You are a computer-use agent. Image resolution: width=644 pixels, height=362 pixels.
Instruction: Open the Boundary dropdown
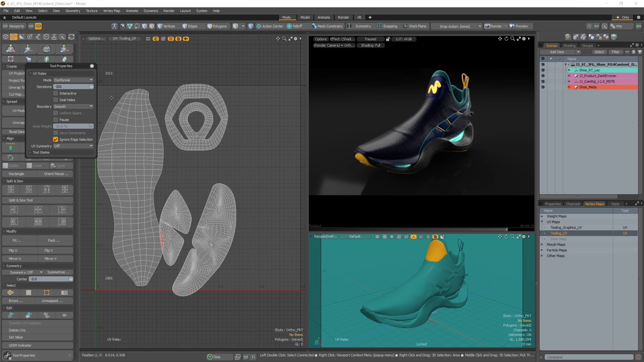click(x=73, y=106)
